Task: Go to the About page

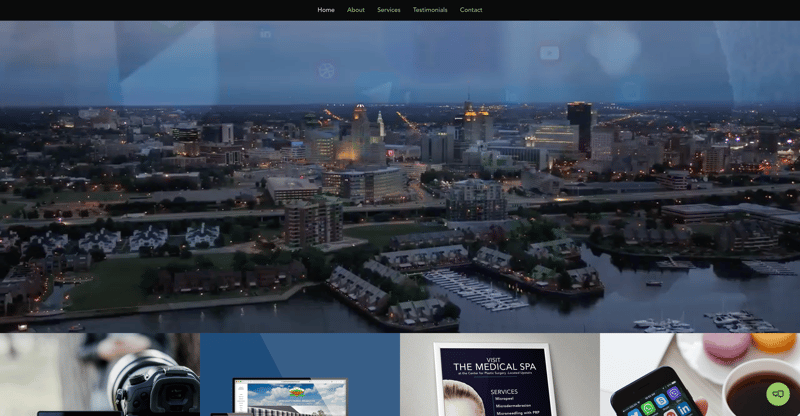Action: coord(356,10)
